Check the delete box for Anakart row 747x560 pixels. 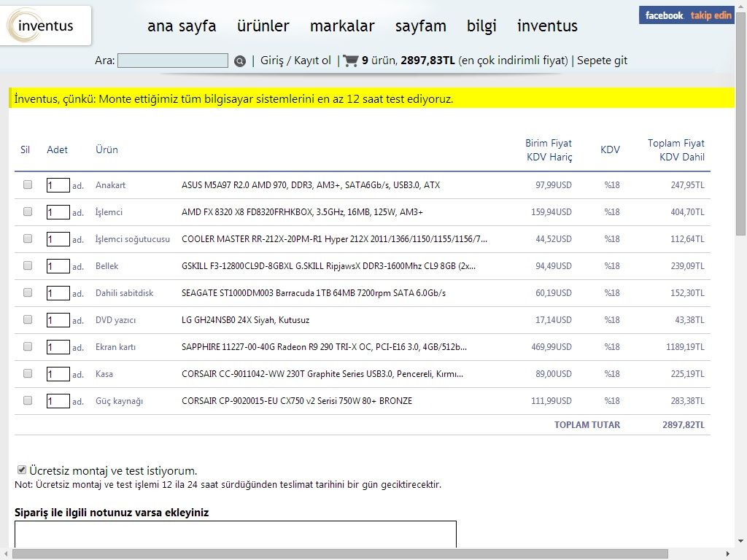click(28, 184)
